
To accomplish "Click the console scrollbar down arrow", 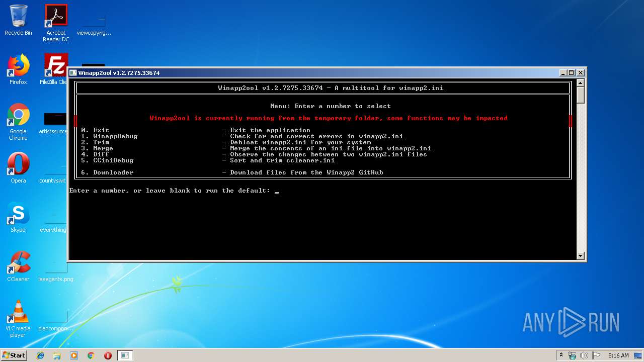I will click(580, 256).
